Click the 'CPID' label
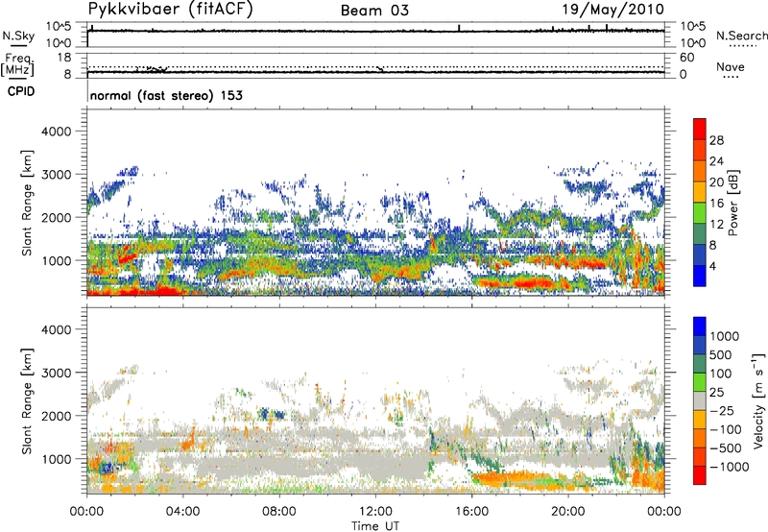 coord(21,91)
